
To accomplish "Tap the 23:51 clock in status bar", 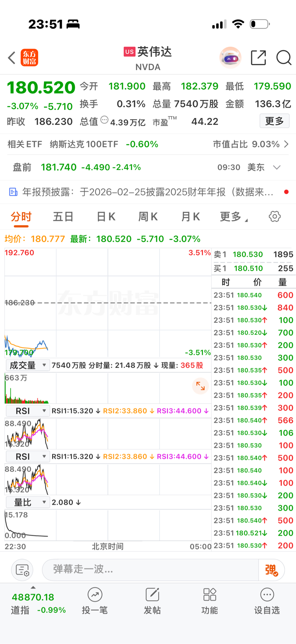I will [45, 24].
